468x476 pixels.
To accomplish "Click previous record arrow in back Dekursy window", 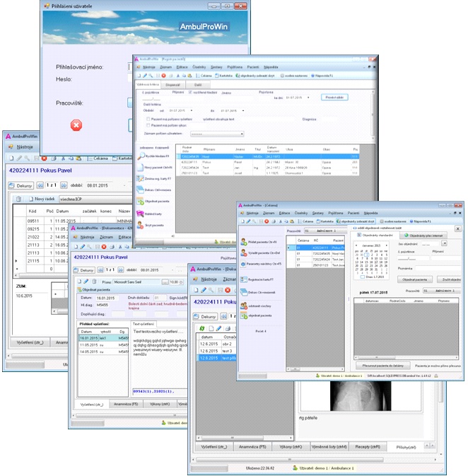I will click(40, 185).
